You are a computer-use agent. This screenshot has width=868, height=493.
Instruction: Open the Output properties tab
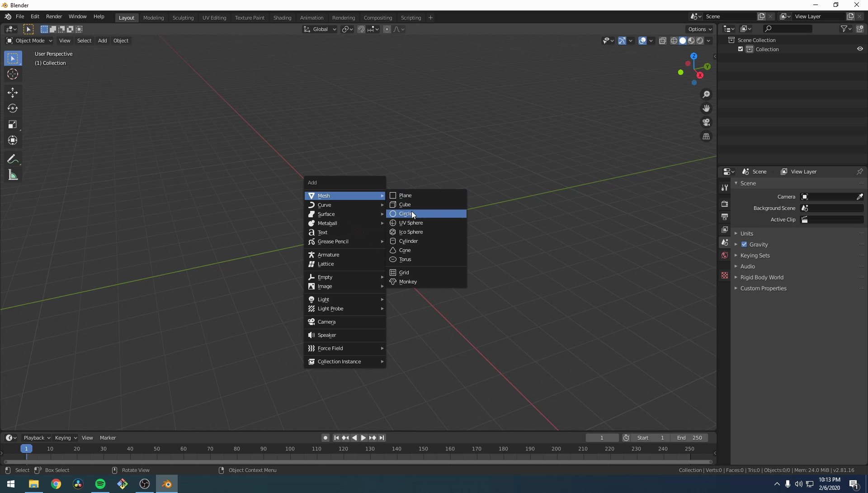pyautogui.click(x=725, y=217)
